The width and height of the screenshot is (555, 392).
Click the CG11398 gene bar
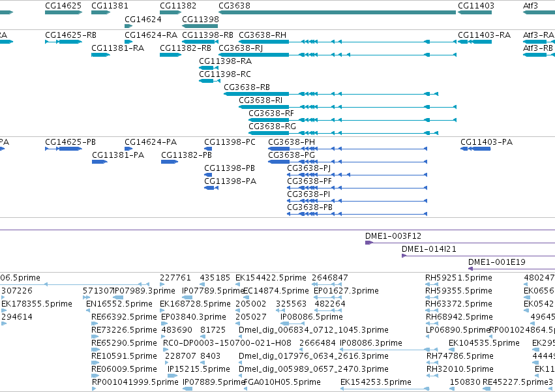(x=200, y=26)
